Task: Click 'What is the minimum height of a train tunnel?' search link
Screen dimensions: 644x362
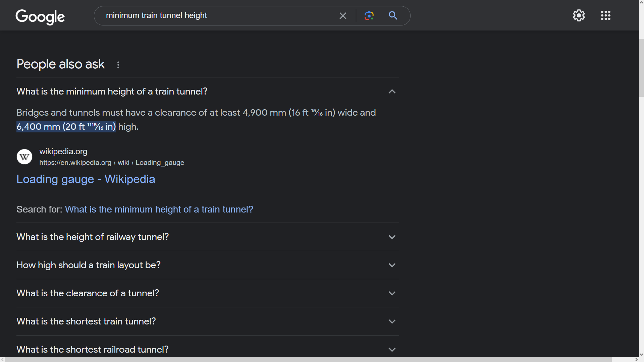Action: pos(159,209)
